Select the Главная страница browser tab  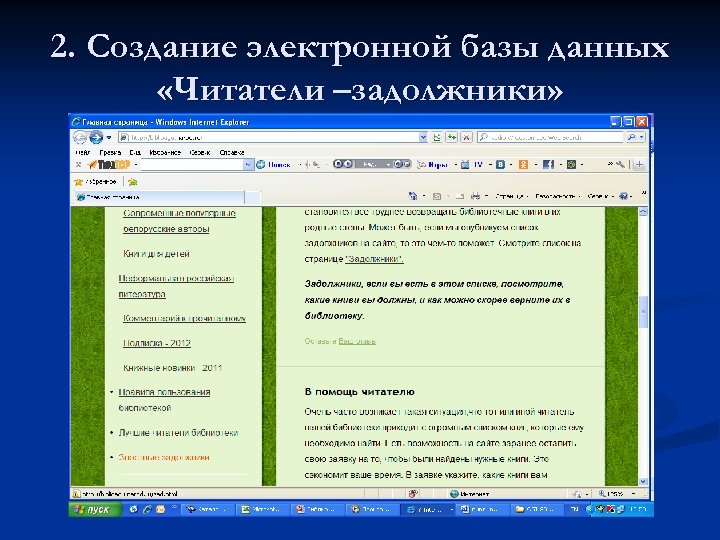click(159, 197)
